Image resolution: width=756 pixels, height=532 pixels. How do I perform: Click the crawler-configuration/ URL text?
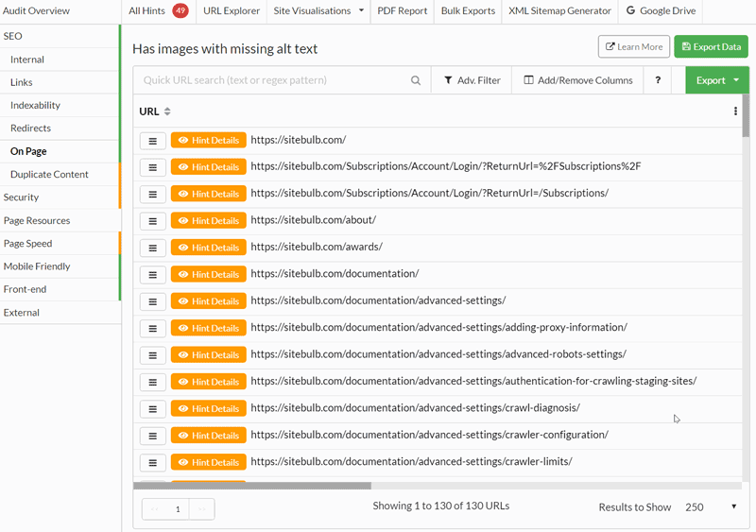point(429,435)
